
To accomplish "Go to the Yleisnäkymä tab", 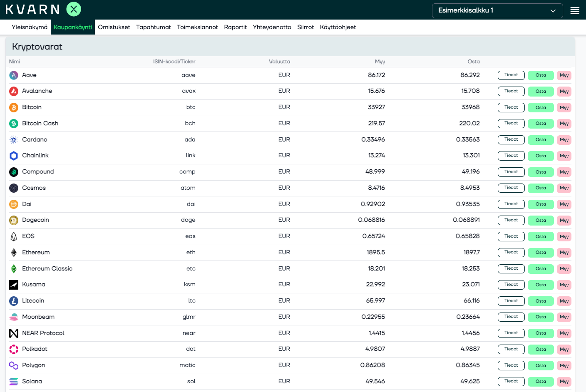I will (30, 27).
